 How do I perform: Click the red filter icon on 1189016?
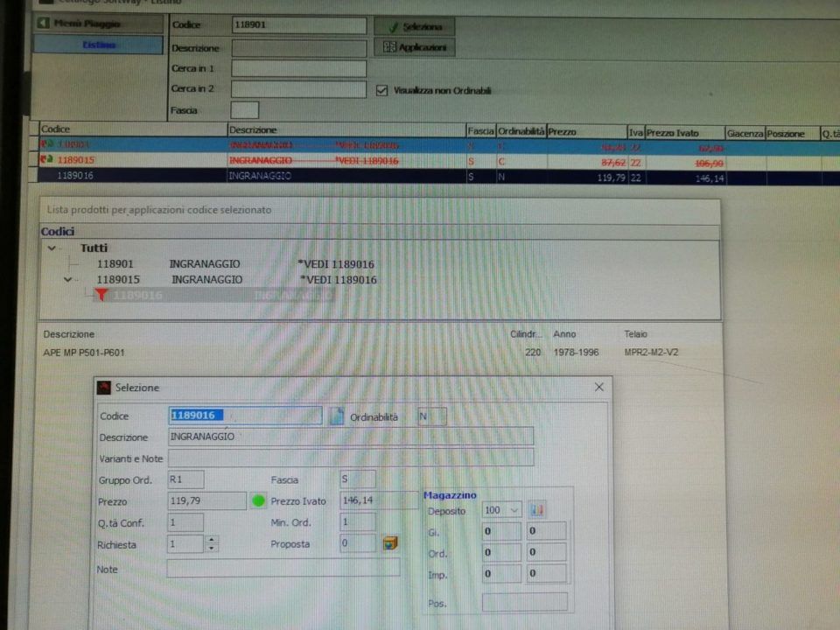[x=101, y=296]
